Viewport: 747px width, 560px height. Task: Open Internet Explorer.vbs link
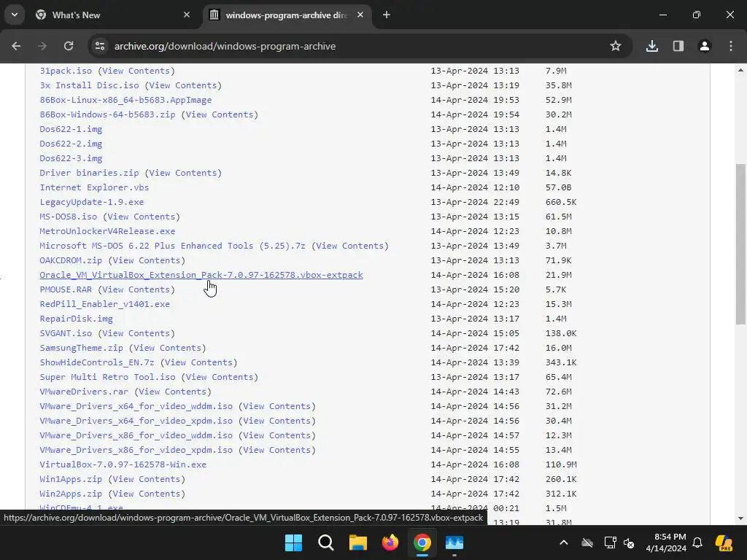pos(94,187)
